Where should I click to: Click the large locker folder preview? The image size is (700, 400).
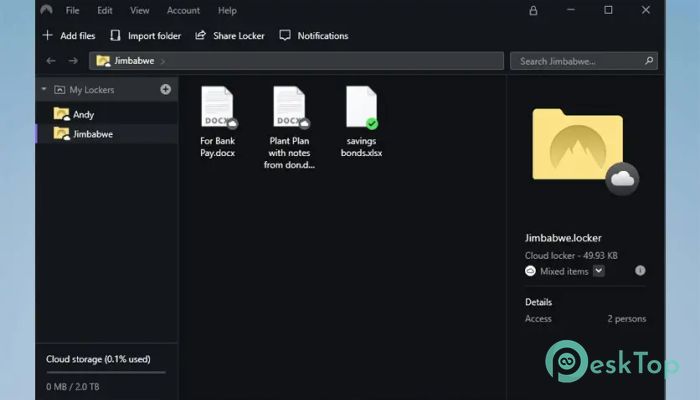[577, 144]
